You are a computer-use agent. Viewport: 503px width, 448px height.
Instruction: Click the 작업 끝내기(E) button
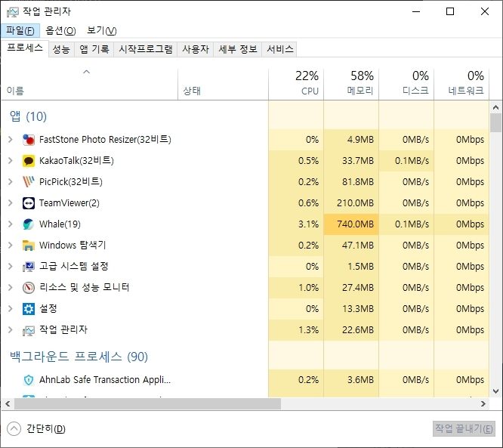[x=464, y=429]
